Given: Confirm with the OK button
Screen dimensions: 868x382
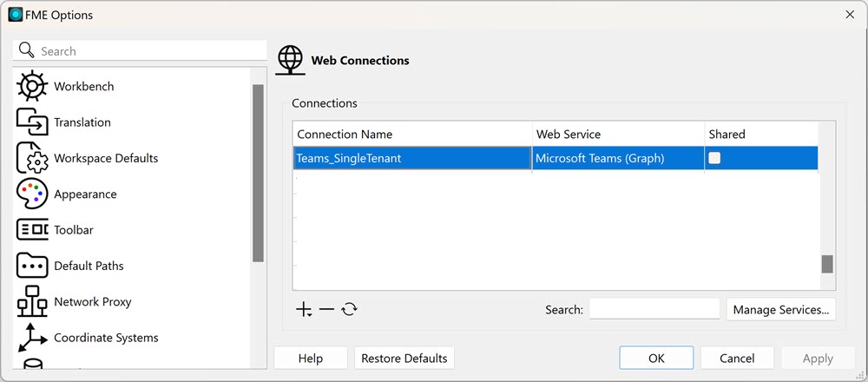Looking at the screenshot, I should pyautogui.click(x=656, y=359).
